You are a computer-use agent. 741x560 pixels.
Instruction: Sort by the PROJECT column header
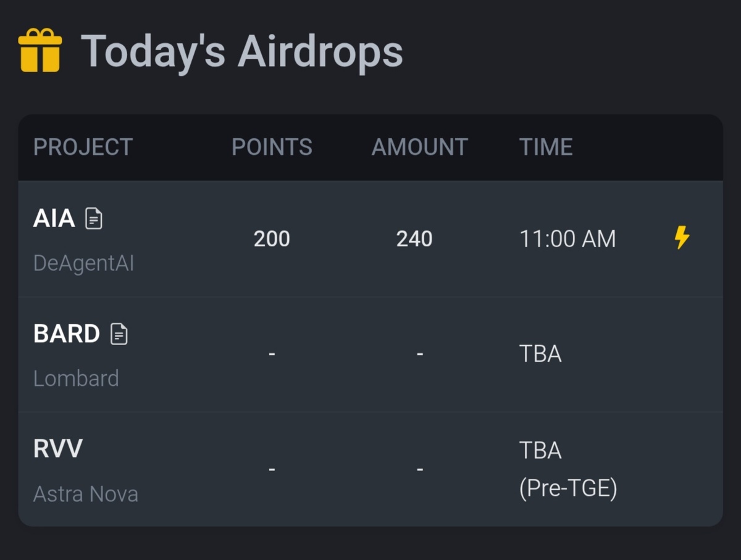pos(83,147)
